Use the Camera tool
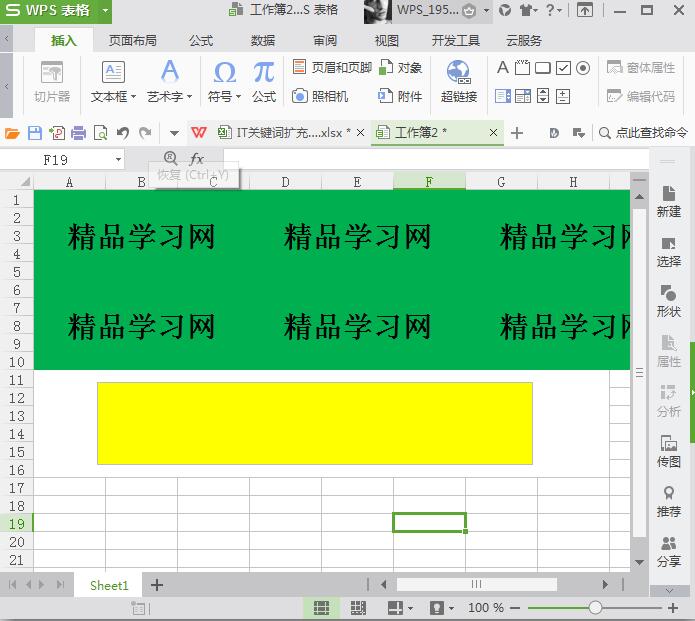Image resolution: width=695 pixels, height=621 pixels. (x=320, y=96)
